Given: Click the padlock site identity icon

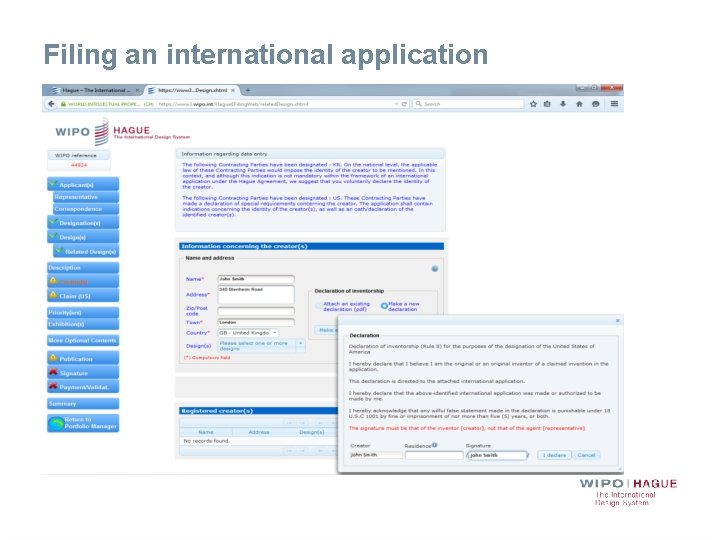Looking at the screenshot, I should tap(63, 104).
